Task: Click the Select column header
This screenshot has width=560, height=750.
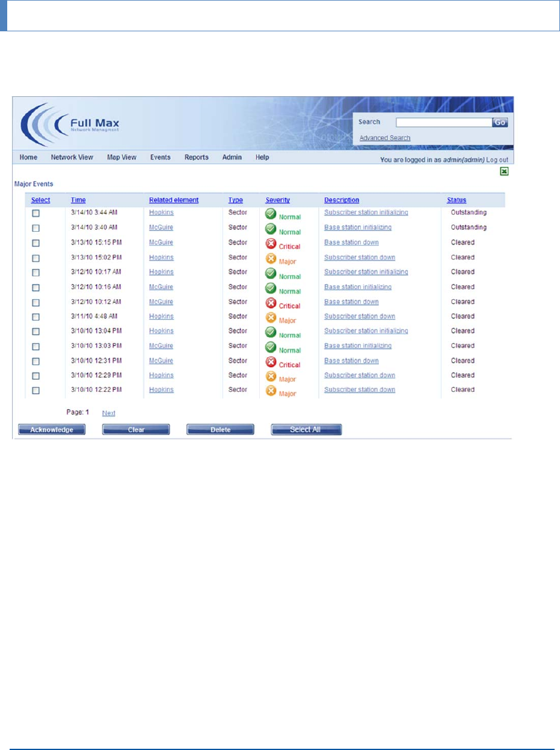Action: (x=41, y=200)
